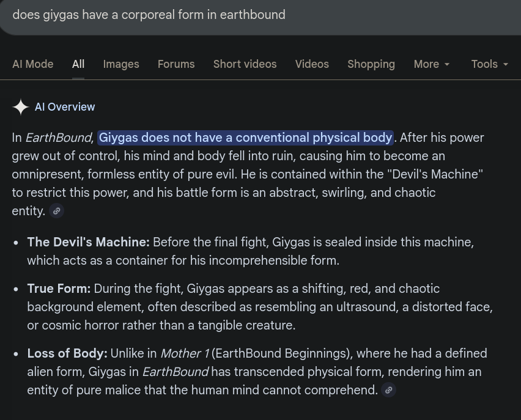The width and height of the screenshot is (521, 420).
Task: Click the bold "Loss of Body:" heading
Action: coord(67,353)
